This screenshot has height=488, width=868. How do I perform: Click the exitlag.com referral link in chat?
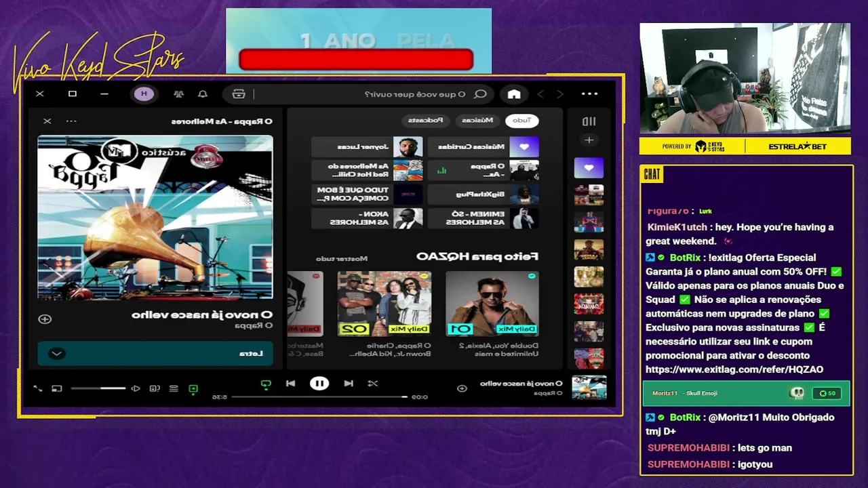(x=734, y=369)
